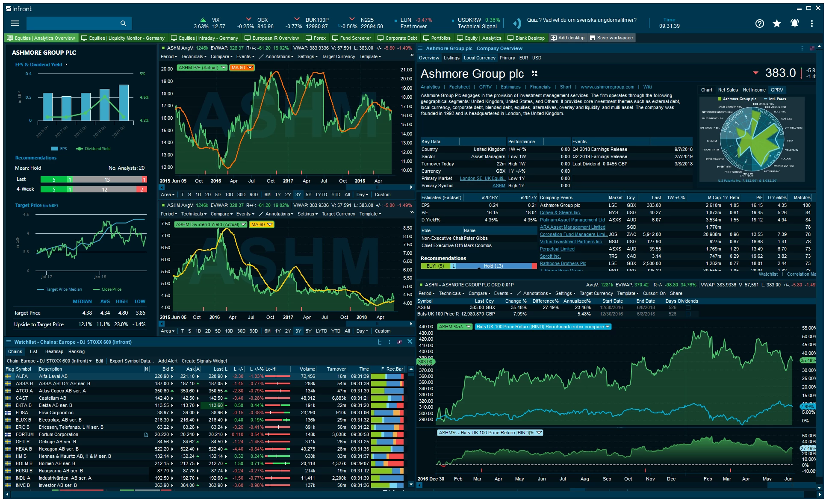Click the collapse arrows beside Ashmore Group plc

[x=534, y=74]
